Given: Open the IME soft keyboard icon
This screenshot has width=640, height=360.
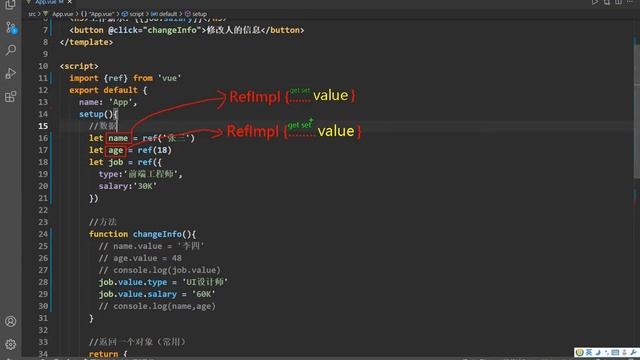Looking at the screenshot, I should coord(615,352).
